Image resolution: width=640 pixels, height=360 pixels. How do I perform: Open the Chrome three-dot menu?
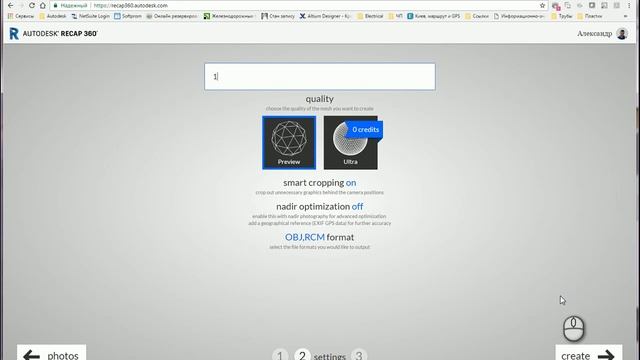[x=629, y=5]
